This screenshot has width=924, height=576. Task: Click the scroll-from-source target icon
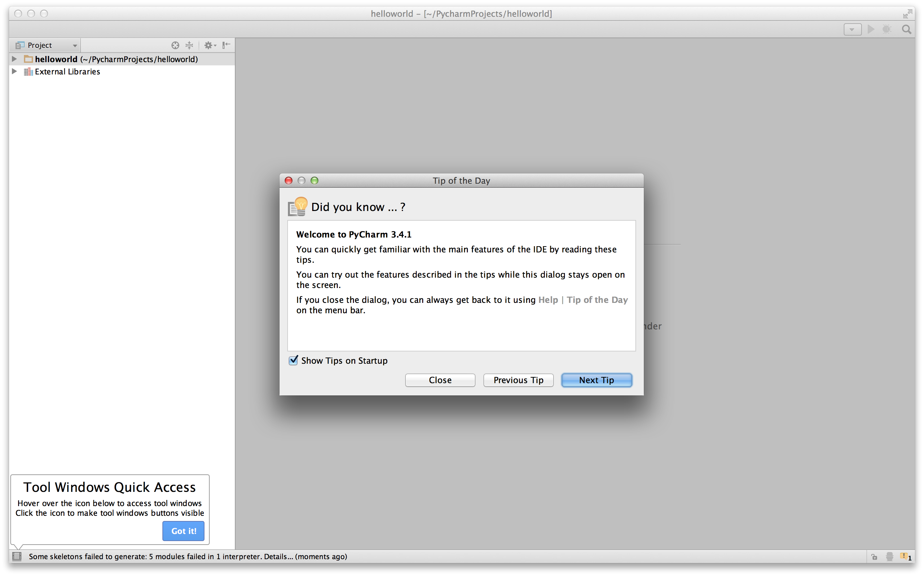pos(175,45)
